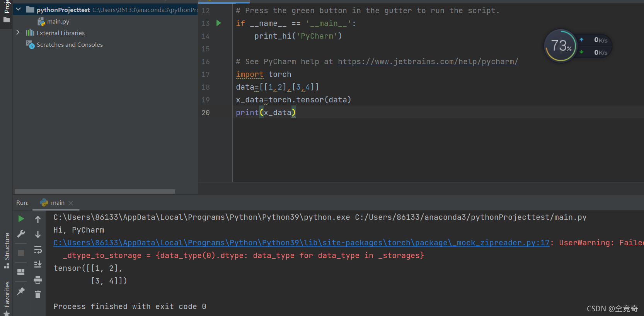This screenshot has height=316, width=644.
Task: Go up the stack trace arrow
Action: coord(38,219)
